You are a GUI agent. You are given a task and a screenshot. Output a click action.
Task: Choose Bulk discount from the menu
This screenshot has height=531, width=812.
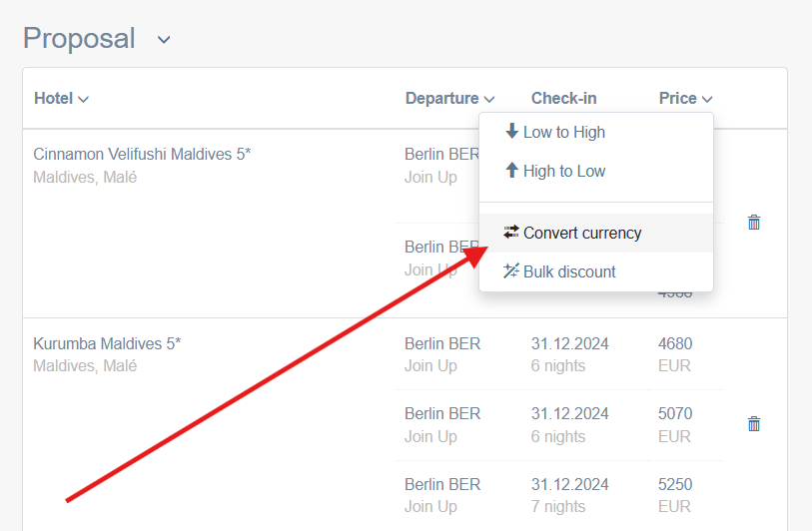(x=569, y=271)
